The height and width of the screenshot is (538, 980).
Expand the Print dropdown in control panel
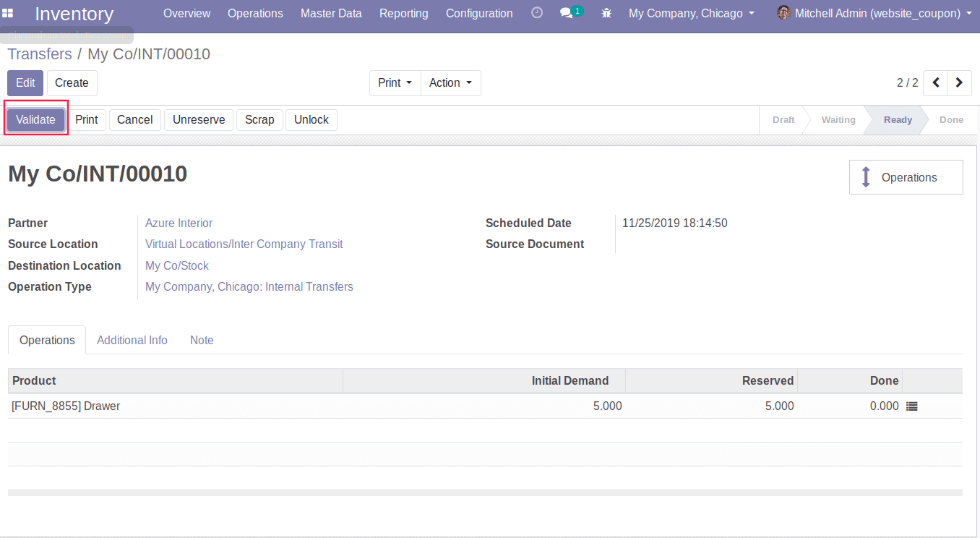(395, 82)
